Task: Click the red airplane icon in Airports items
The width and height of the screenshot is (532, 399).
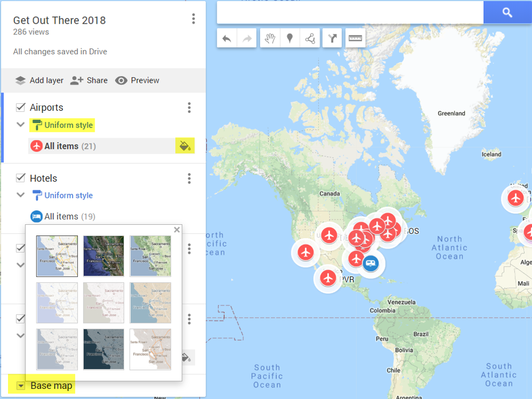Action: pos(37,146)
